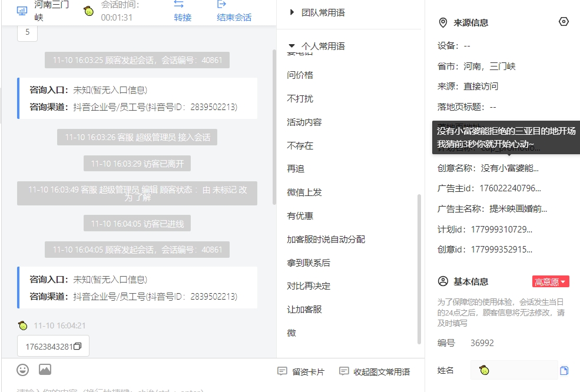Click the 广告主名称 value 提米映画婚前...

pyautogui.click(x=518, y=208)
